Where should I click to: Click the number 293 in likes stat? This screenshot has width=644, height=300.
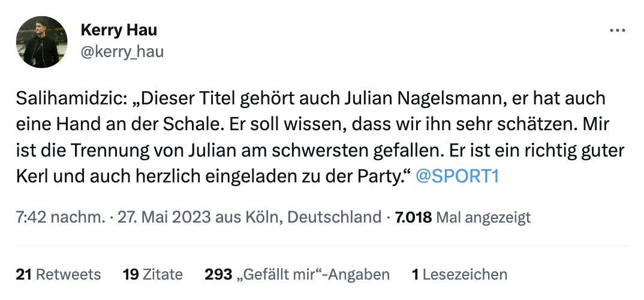pyautogui.click(x=218, y=275)
